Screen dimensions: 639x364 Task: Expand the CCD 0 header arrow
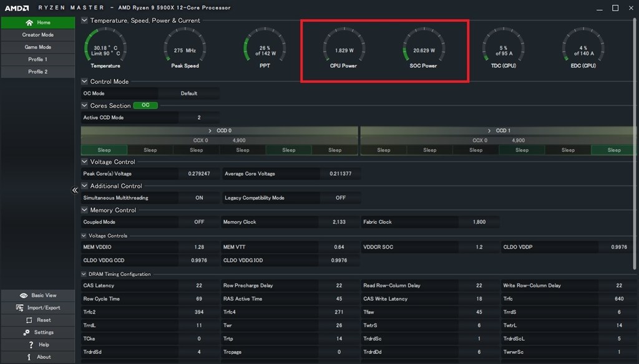click(210, 131)
